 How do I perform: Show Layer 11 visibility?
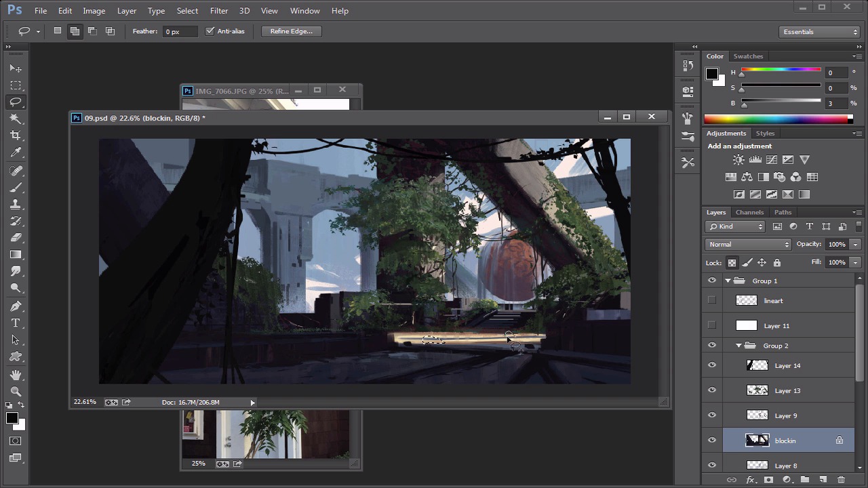(x=712, y=325)
